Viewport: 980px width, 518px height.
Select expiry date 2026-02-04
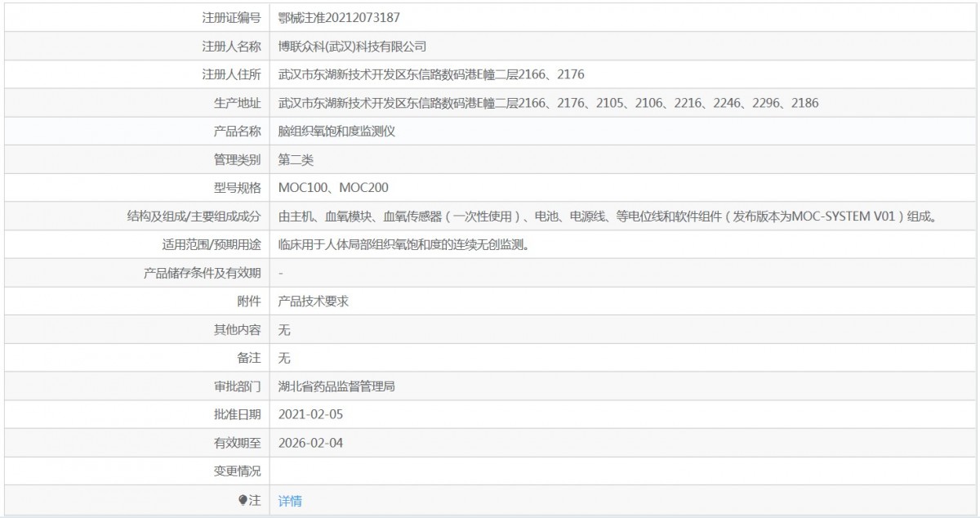tap(311, 444)
